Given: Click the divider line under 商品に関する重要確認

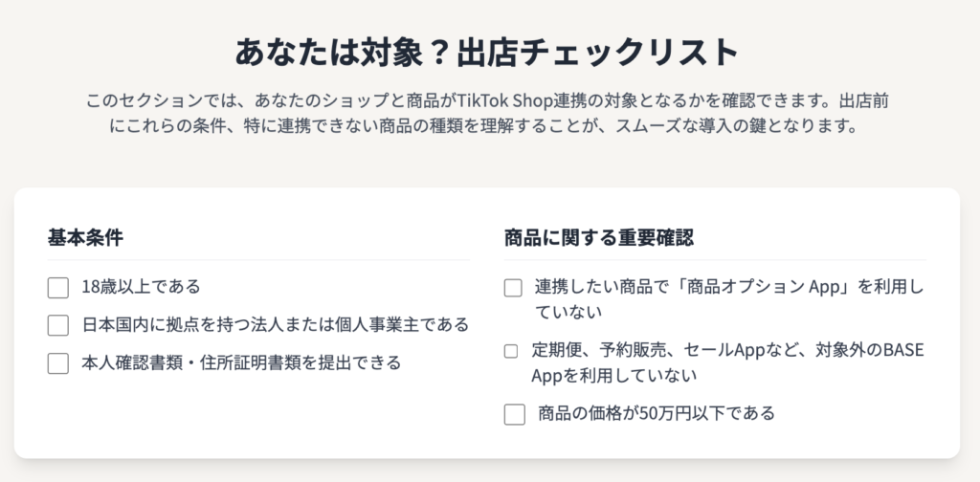Looking at the screenshot, I should [715, 260].
